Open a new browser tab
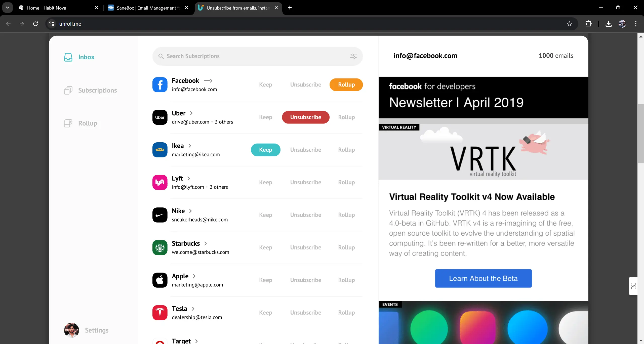Screen dimensions: 644x344 pyautogui.click(x=290, y=8)
